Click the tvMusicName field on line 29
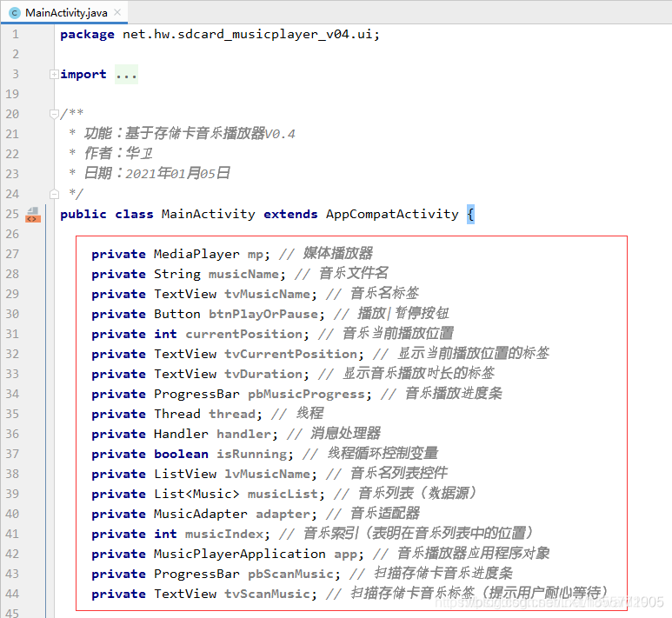Screen dimensions: 672x618 pyautogui.click(x=268, y=294)
